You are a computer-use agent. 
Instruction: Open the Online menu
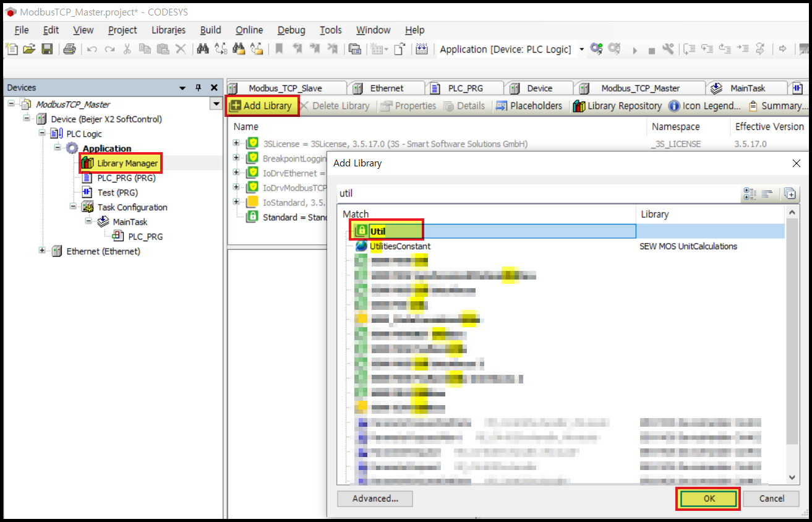pyautogui.click(x=249, y=30)
